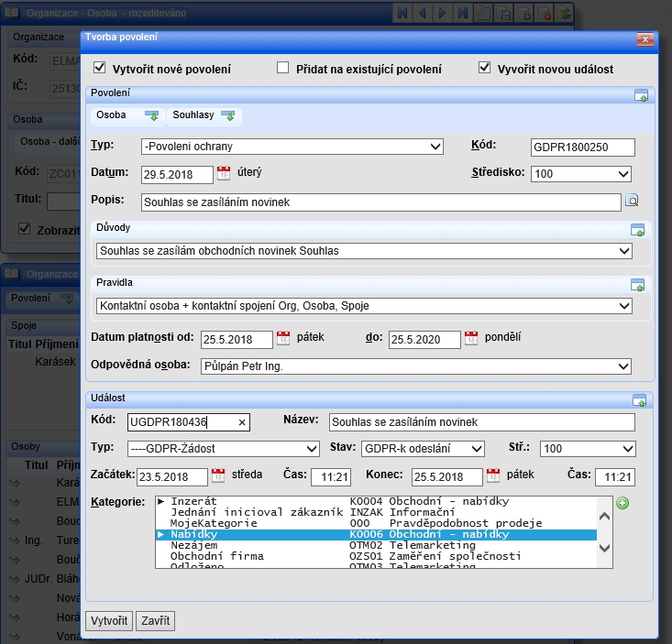Screen dimensions: 672x644
Task: Close the Tvorba povolení dialog
Action: click(x=645, y=39)
